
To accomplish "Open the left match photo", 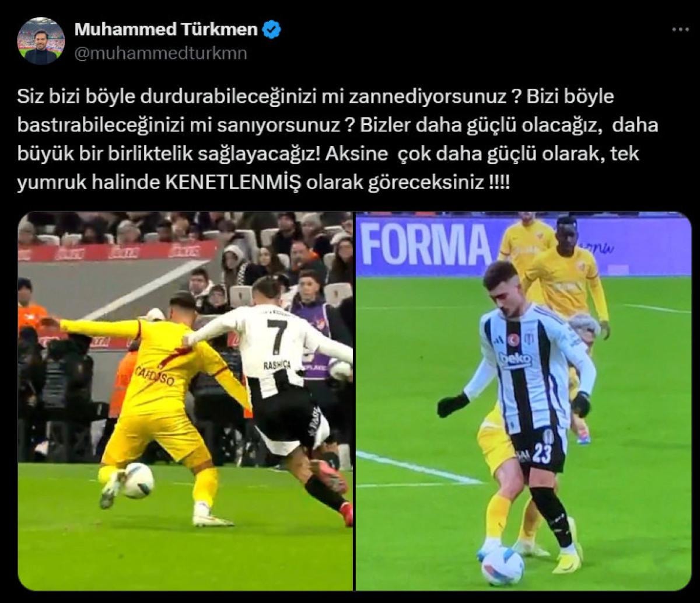I will [x=185, y=401].
